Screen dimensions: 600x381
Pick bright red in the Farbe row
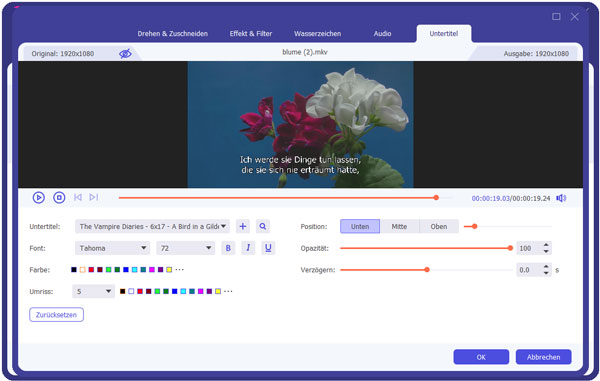(91, 270)
